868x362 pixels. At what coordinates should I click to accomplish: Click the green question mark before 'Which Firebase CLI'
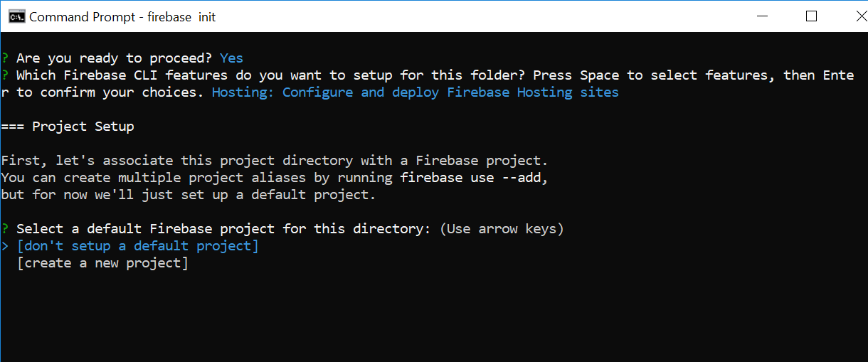tap(5, 75)
